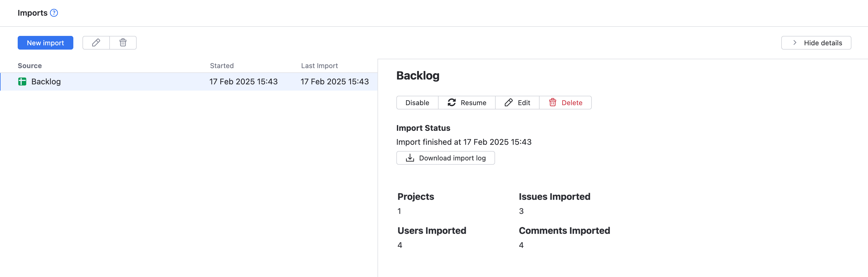868x277 pixels.
Task: Start a New import
Action: click(45, 43)
